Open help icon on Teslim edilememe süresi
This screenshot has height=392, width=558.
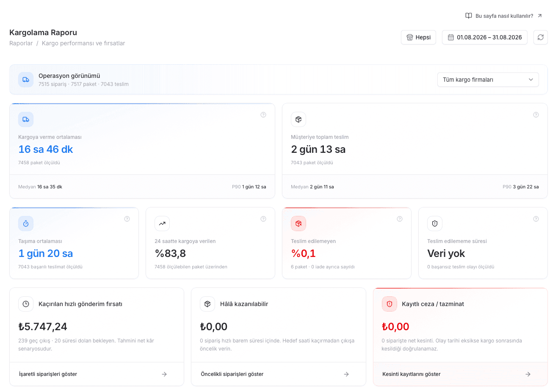point(536,219)
